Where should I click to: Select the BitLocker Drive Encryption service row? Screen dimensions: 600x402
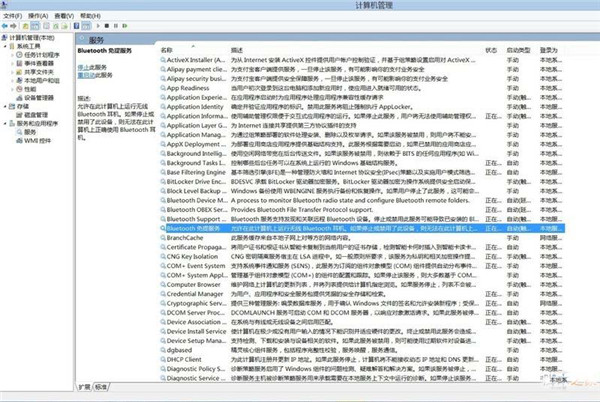(362, 182)
